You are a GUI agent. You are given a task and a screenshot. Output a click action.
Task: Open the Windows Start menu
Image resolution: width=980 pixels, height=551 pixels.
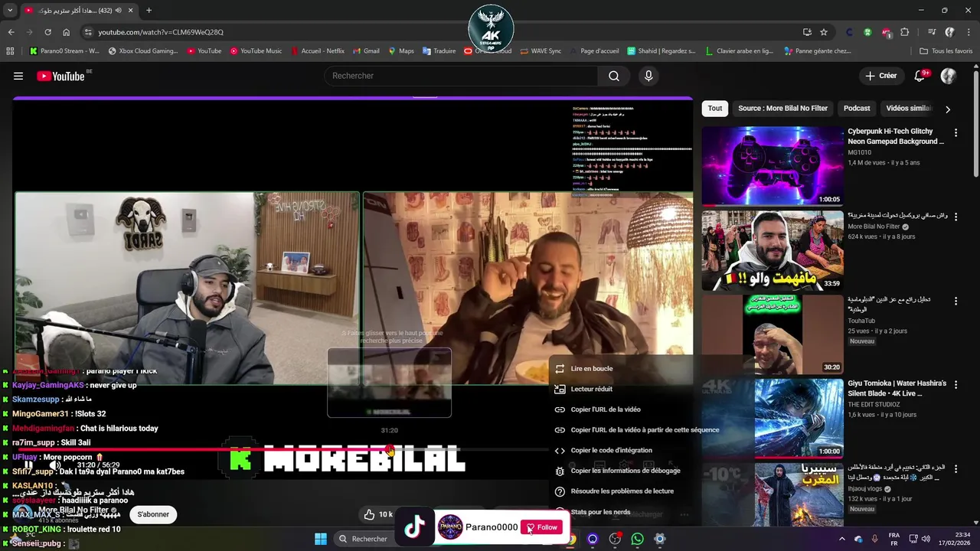pyautogui.click(x=321, y=539)
